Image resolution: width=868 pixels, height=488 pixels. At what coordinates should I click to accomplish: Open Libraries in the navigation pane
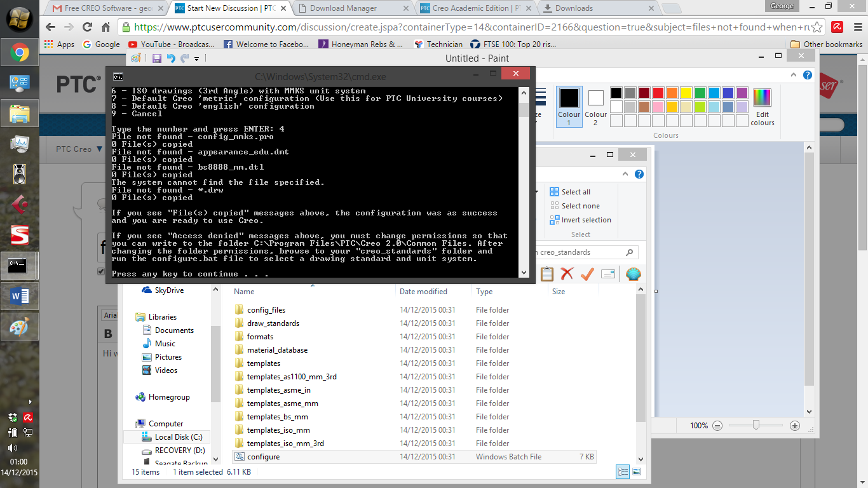(x=163, y=317)
